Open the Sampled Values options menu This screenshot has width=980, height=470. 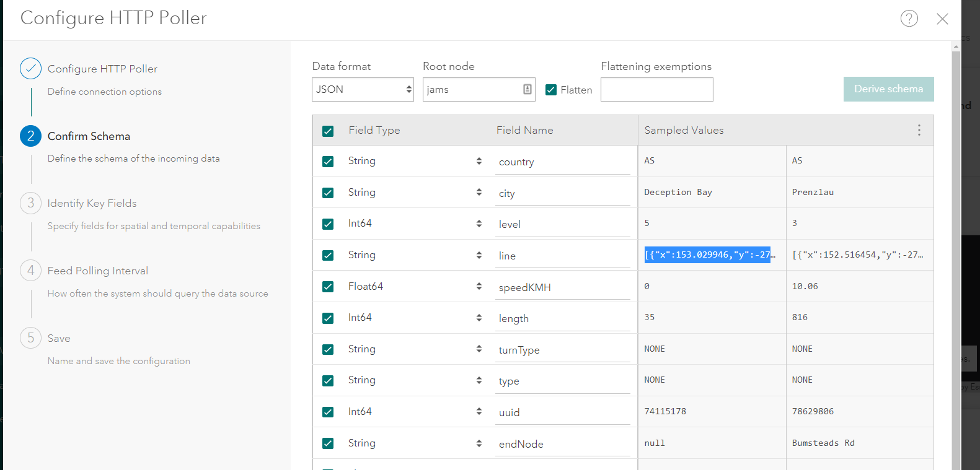pyautogui.click(x=919, y=130)
